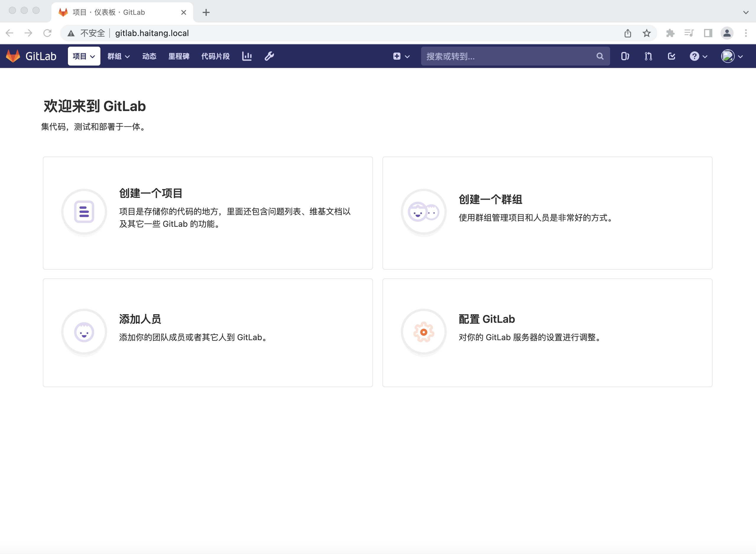Open the to-do list checkmark icon
The image size is (756, 554).
[x=671, y=56]
